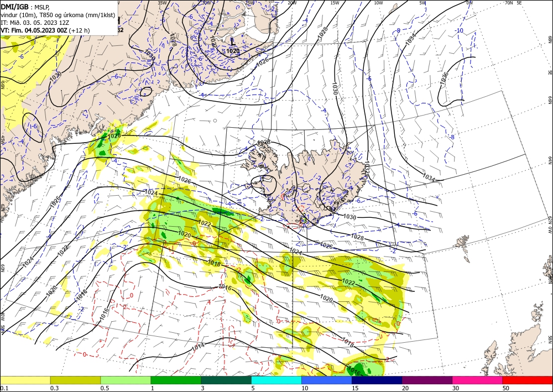
Task: Select the green 1–3 legend band
Action: [x=176, y=380]
